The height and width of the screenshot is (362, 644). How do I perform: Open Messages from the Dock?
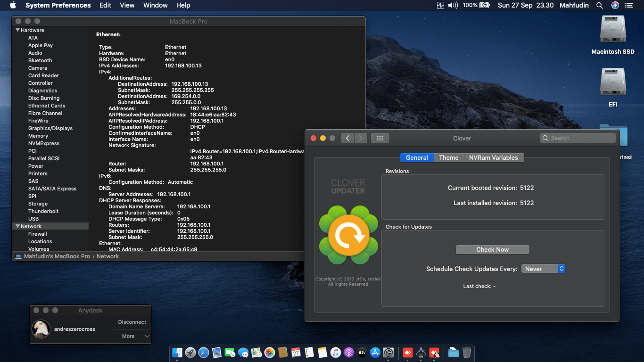tap(243, 353)
